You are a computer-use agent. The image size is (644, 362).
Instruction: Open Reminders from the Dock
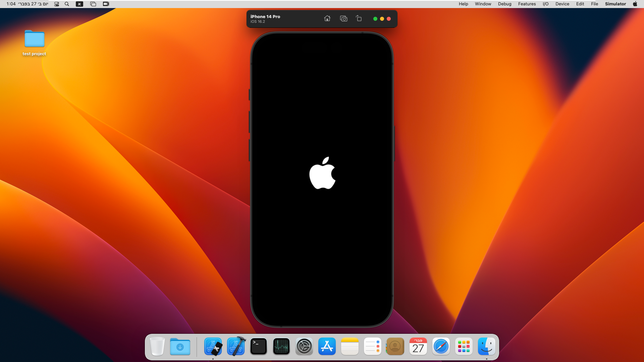(x=373, y=347)
